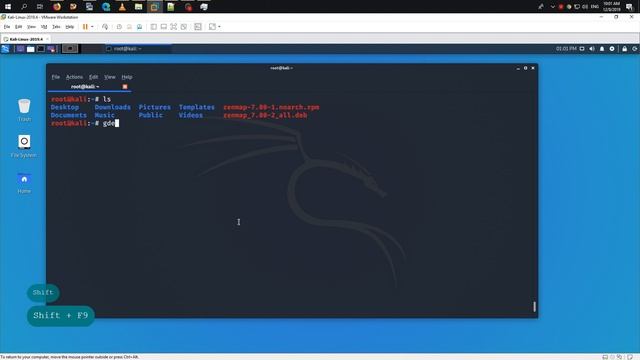
Task: Show hidden Windows tray icons chevron
Action: 552,7
